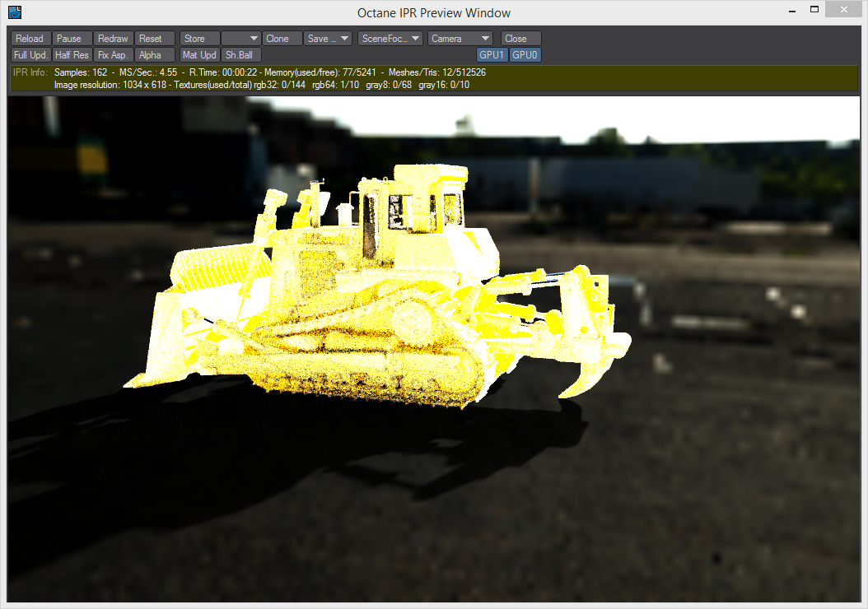Open the SceneFoc. dropdown
868x609 pixels.
(390, 39)
